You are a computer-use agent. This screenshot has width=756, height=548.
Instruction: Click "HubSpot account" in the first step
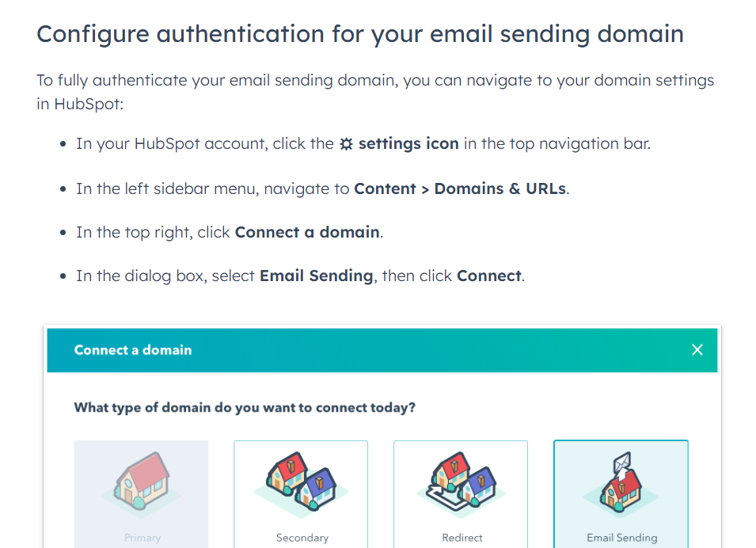179,144
